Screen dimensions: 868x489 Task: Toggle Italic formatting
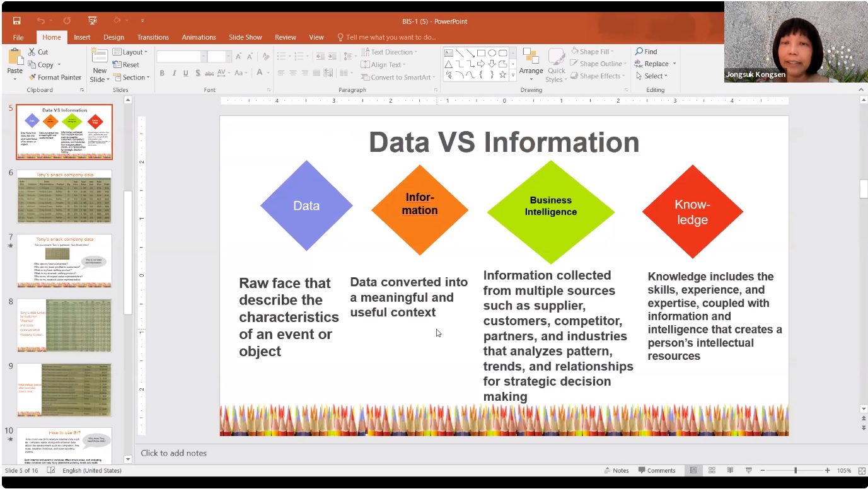pyautogui.click(x=174, y=74)
